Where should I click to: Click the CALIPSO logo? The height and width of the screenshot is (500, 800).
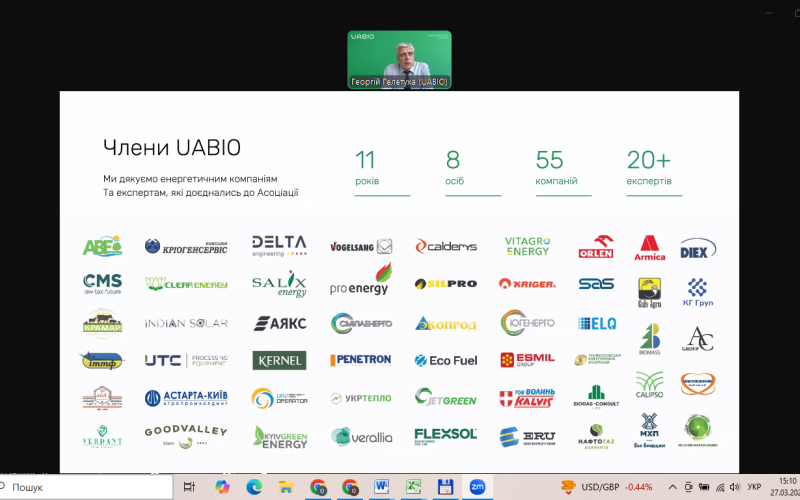pyautogui.click(x=649, y=385)
